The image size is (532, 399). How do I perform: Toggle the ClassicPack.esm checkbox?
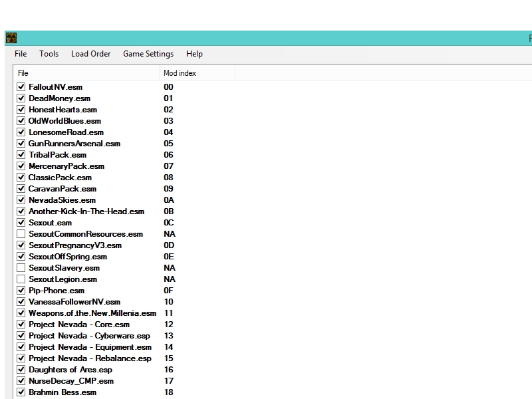click(21, 178)
